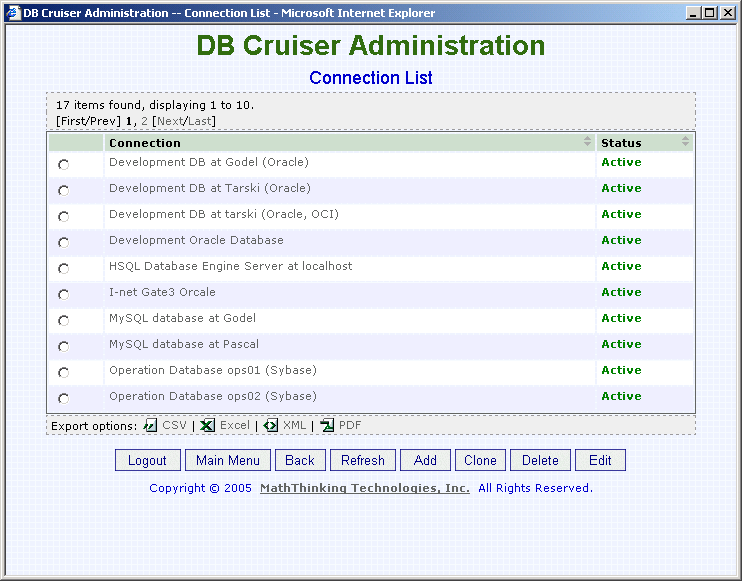Image resolution: width=742 pixels, height=581 pixels.
Task: Sort by Status column arrows
Action: 685,141
